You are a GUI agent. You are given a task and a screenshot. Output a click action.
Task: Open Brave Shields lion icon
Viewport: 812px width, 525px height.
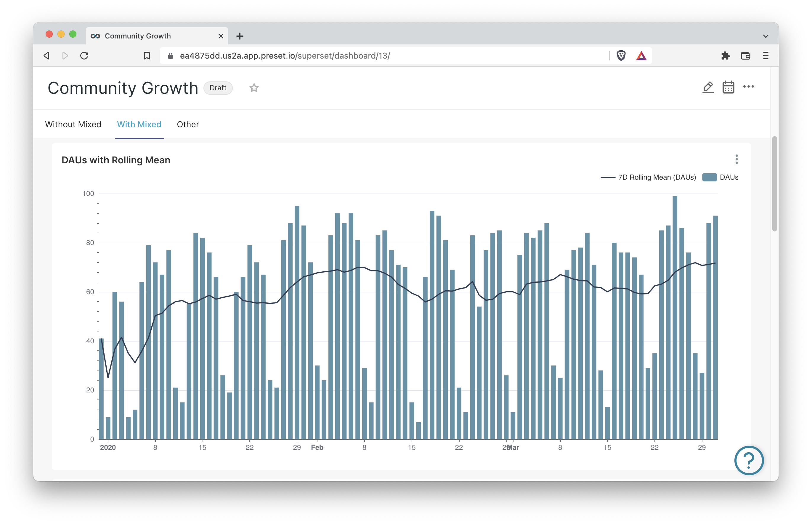[x=621, y=56]
